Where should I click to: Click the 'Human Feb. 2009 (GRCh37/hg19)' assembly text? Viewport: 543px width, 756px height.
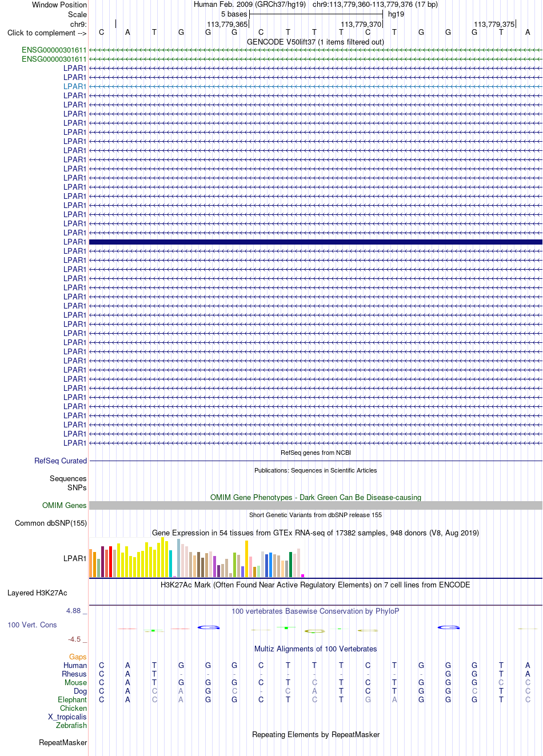(x=250, y=5)
